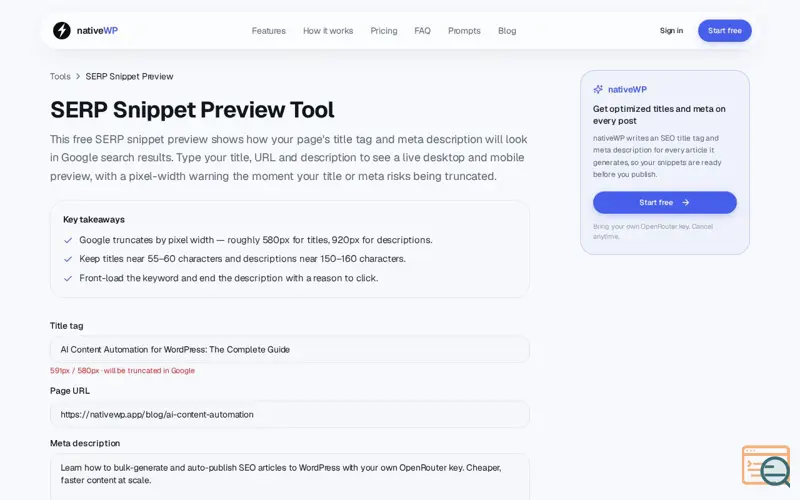Click Start free button in sidebar card
800x500 pixels.
(665, 203)
